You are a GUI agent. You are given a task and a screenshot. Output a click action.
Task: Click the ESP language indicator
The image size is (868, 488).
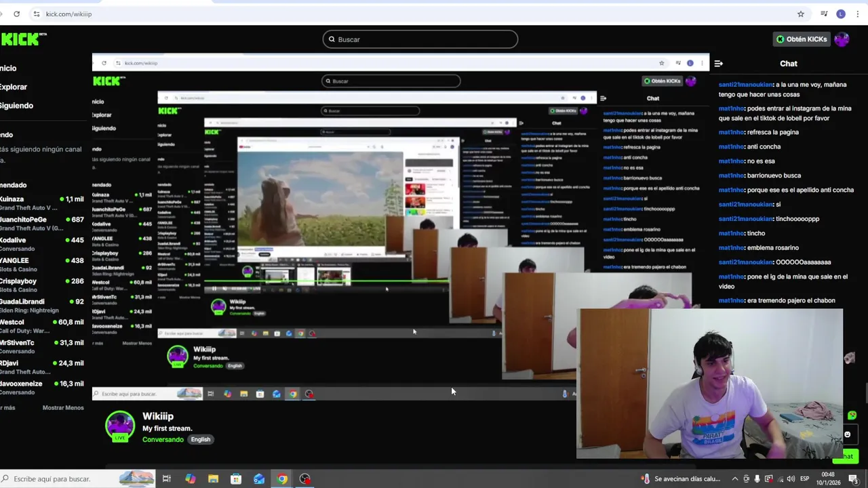805,479
